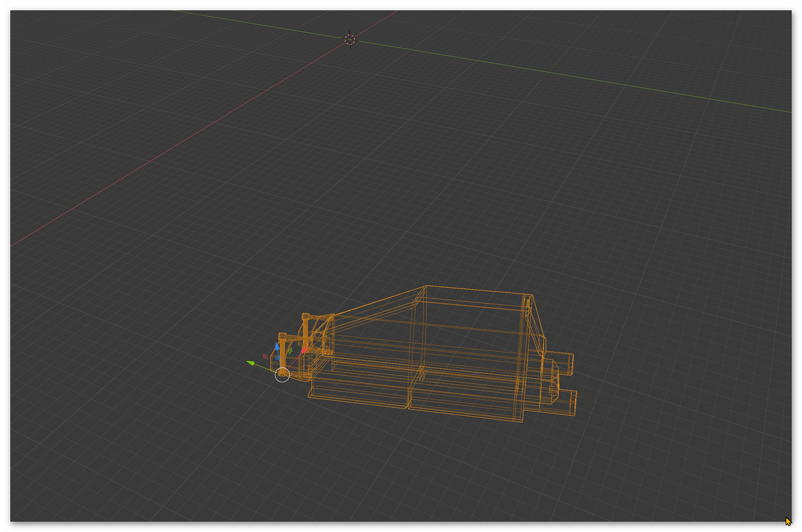Click the red X axis line on the grid
Image resolution: width=802 pixels, height=532 pixels.
[167, 152]
